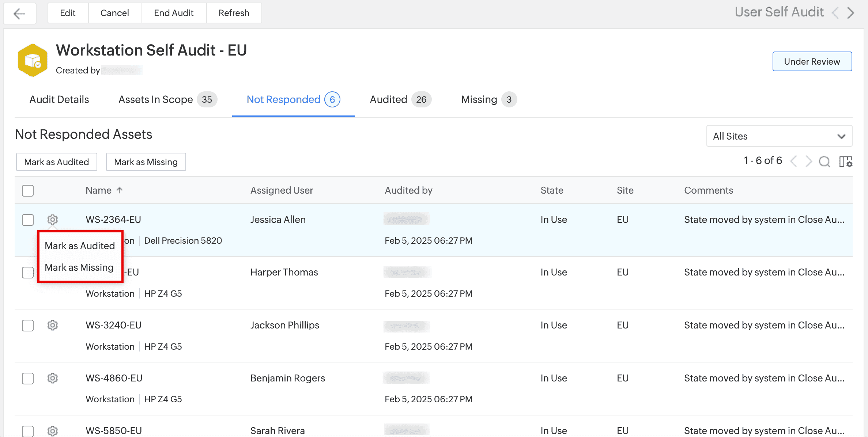Open column chooser settings icon
868x437 pixels.
tap(845, 161)
